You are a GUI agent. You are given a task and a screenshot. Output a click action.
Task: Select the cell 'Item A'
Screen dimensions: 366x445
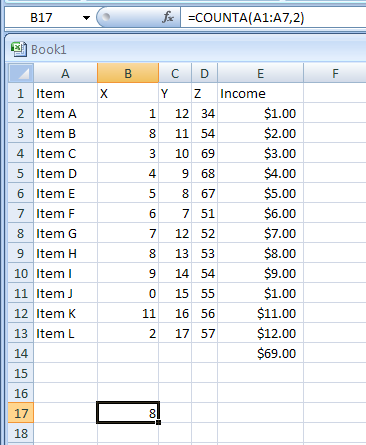coord(65,113)
